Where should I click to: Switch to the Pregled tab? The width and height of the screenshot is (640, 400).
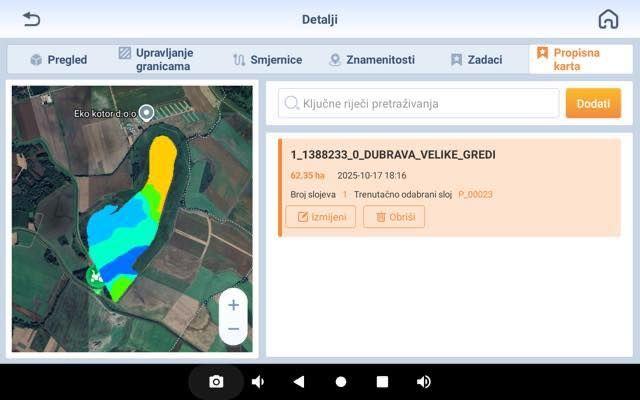pyautogui.click(x=59, y=60)
